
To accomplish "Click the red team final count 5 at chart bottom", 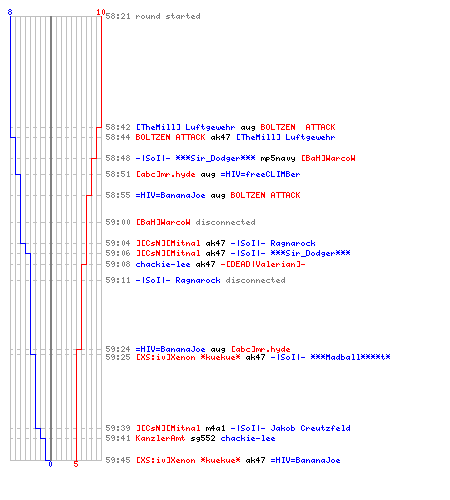I will click(76, 464).
